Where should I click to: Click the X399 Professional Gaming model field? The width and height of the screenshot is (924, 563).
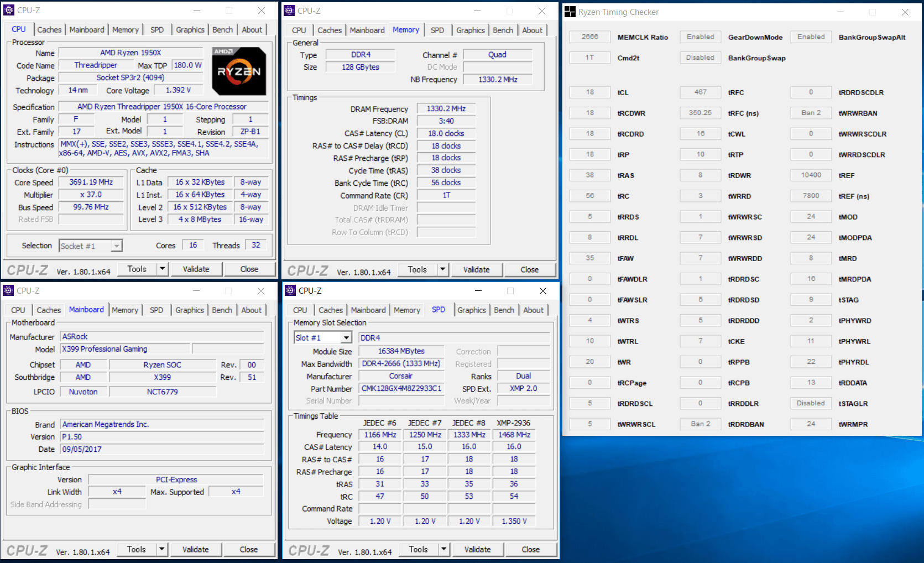click(125, 350)
